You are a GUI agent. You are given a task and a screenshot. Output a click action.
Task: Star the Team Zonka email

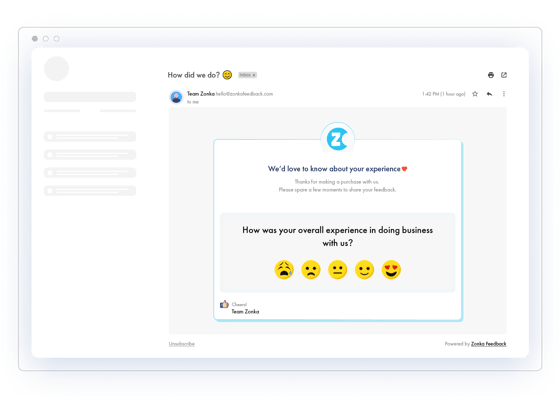[x=475, y=94]
